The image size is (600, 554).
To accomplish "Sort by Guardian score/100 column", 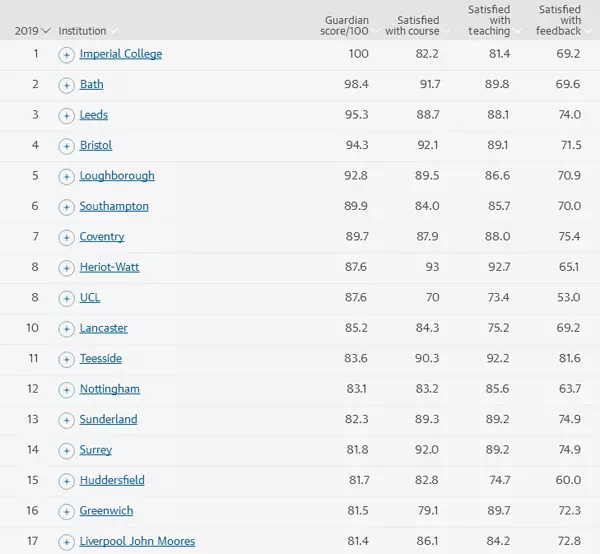I will pyautogui.click(x=347, y=25).
